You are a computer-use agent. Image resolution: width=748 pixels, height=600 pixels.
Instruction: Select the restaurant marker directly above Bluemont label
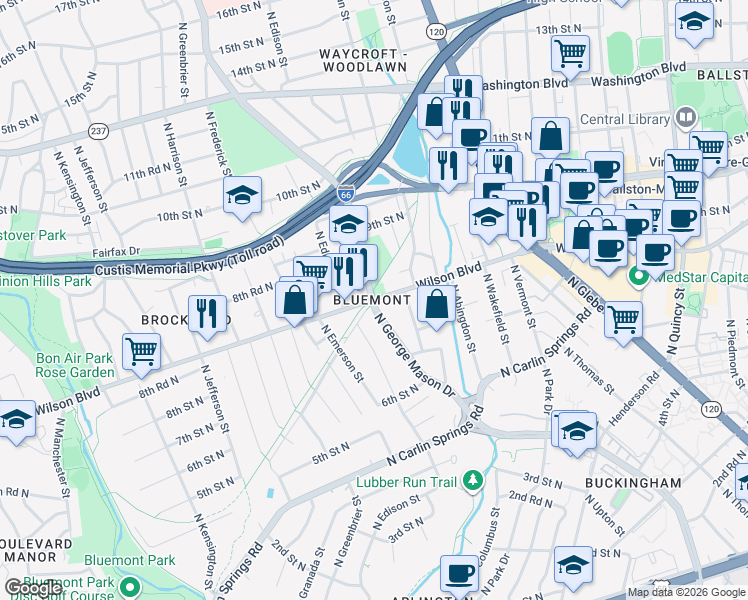[344, 273]
